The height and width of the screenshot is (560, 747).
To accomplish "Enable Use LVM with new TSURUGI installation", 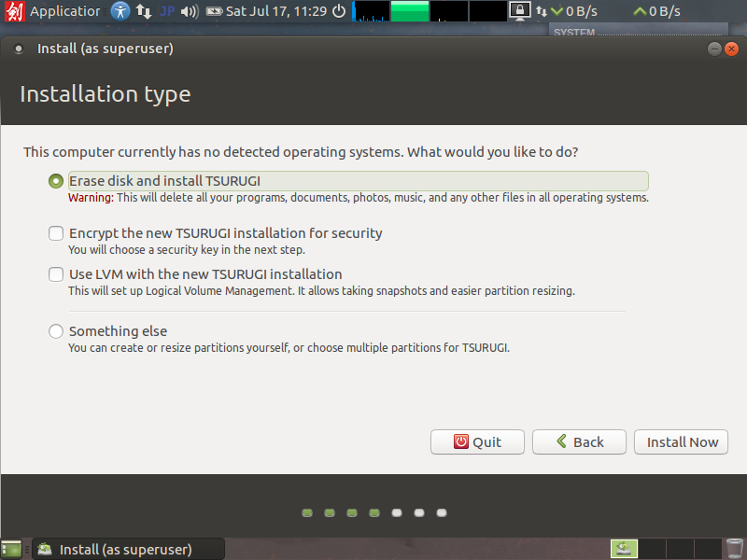I will 56,274.
